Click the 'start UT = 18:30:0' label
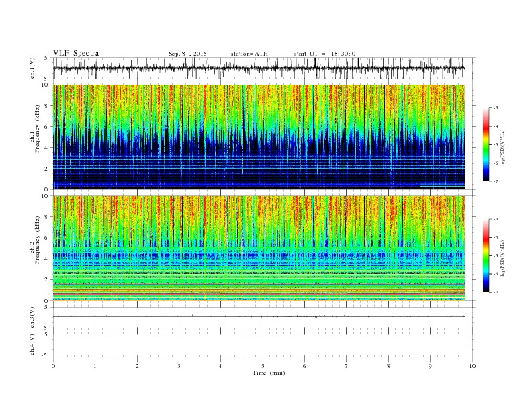 (324, 54)
